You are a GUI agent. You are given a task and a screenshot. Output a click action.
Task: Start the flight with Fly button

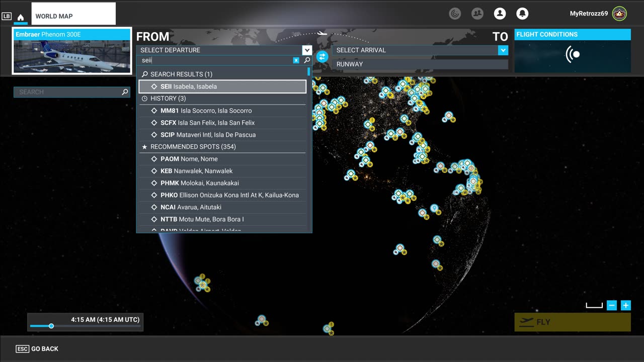[573, 322]
